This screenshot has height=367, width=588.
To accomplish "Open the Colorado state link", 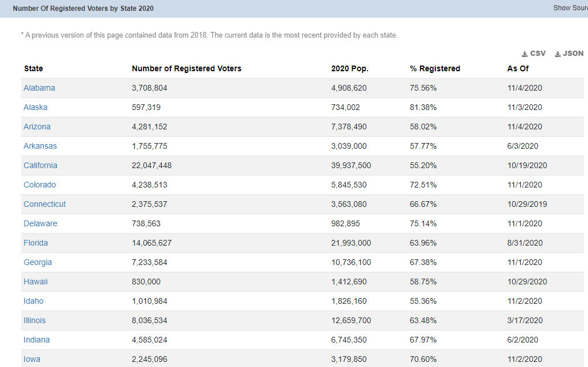I will click(x=40, y=185).
